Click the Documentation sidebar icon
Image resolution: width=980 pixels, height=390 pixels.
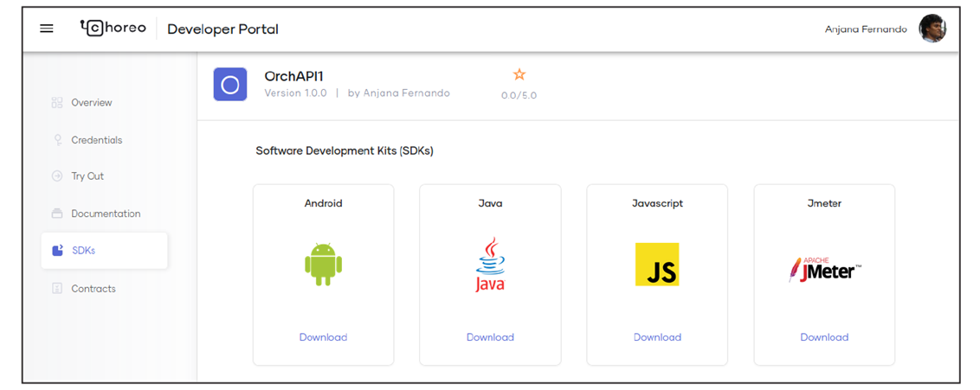(57, 214)
